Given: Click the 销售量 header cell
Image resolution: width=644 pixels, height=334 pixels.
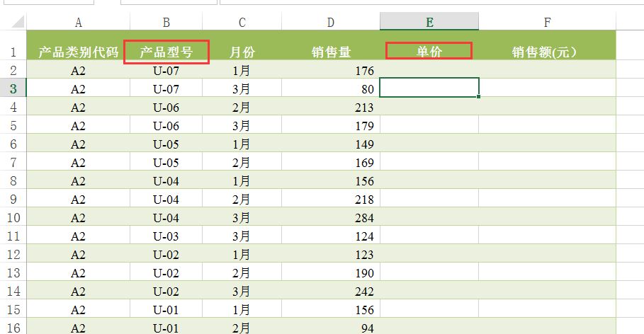Looking at the screenshot, I should coord(331,45).
